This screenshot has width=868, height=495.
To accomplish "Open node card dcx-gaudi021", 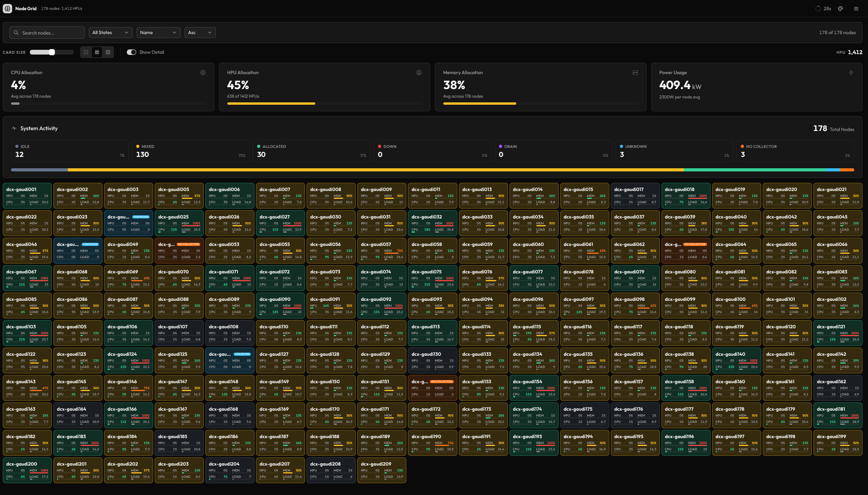I will (x=838, y=195).
